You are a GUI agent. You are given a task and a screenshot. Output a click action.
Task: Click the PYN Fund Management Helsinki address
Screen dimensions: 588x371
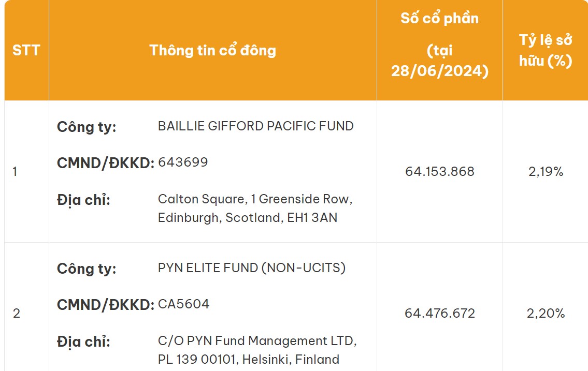pos(257,350)
